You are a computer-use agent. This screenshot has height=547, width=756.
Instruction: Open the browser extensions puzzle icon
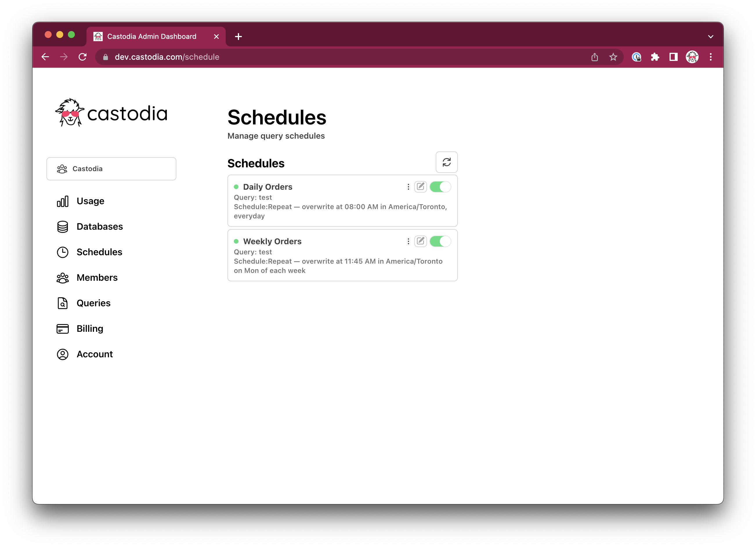(x=655, y=57)
